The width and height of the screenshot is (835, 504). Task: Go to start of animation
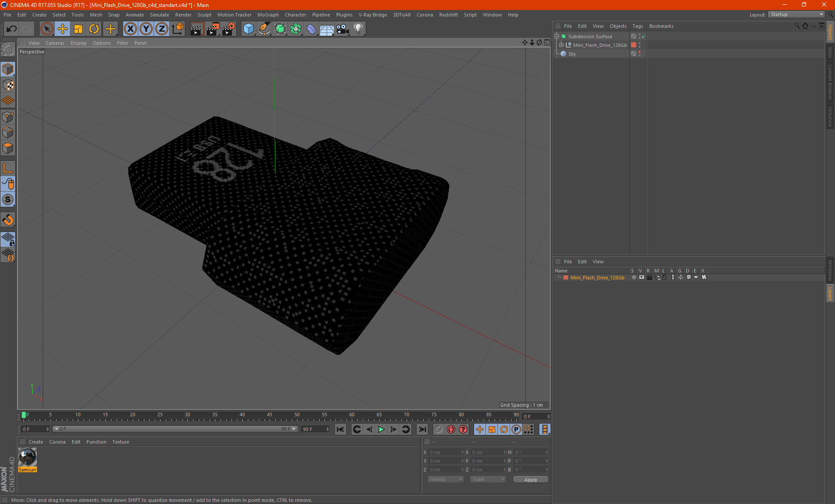click(340, 429)
